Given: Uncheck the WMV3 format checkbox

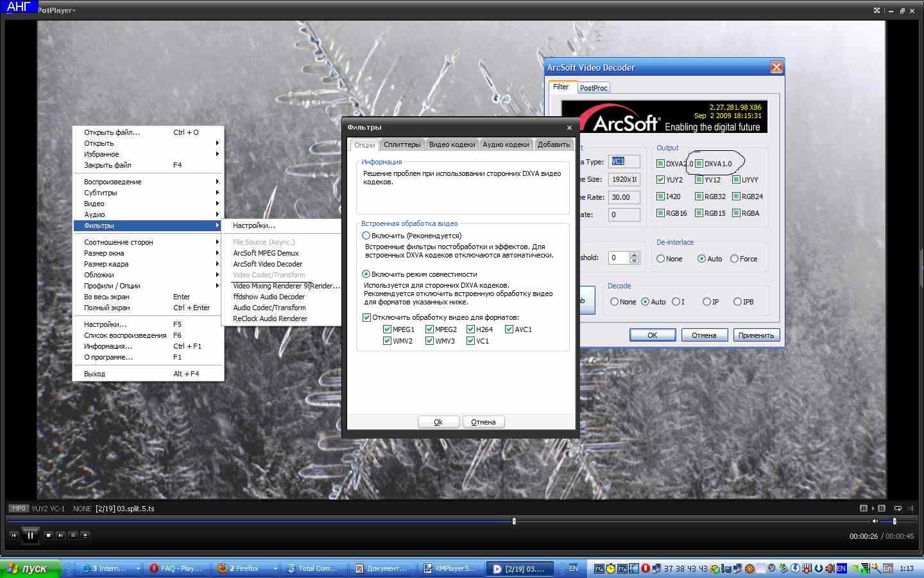Looking at the screenshot, I should tap(429, 341).
